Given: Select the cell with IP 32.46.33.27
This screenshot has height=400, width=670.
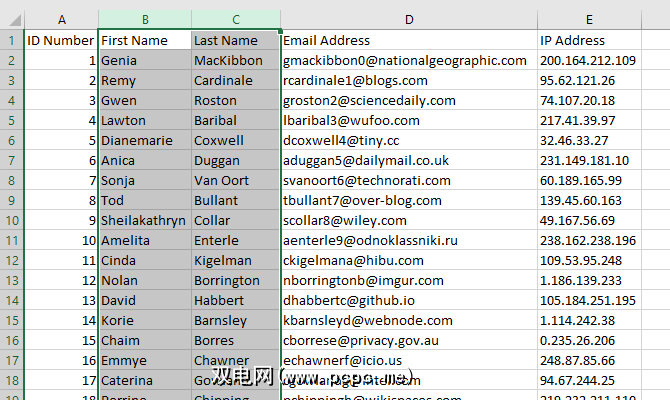Looking at the screenshot, I should pos(589,141).
